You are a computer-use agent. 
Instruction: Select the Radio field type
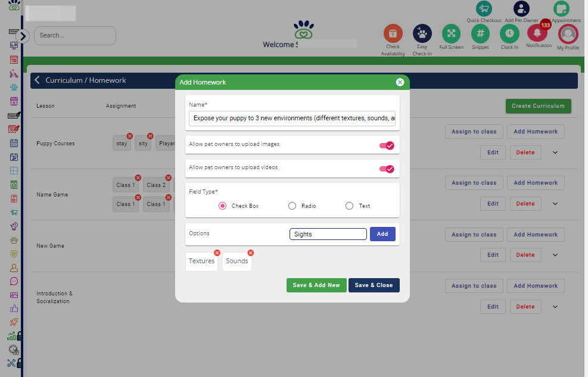coord(292,205)
